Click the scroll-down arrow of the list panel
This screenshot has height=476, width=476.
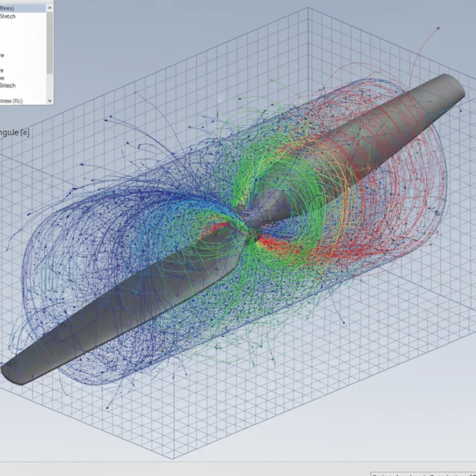(x=49, y=100)
